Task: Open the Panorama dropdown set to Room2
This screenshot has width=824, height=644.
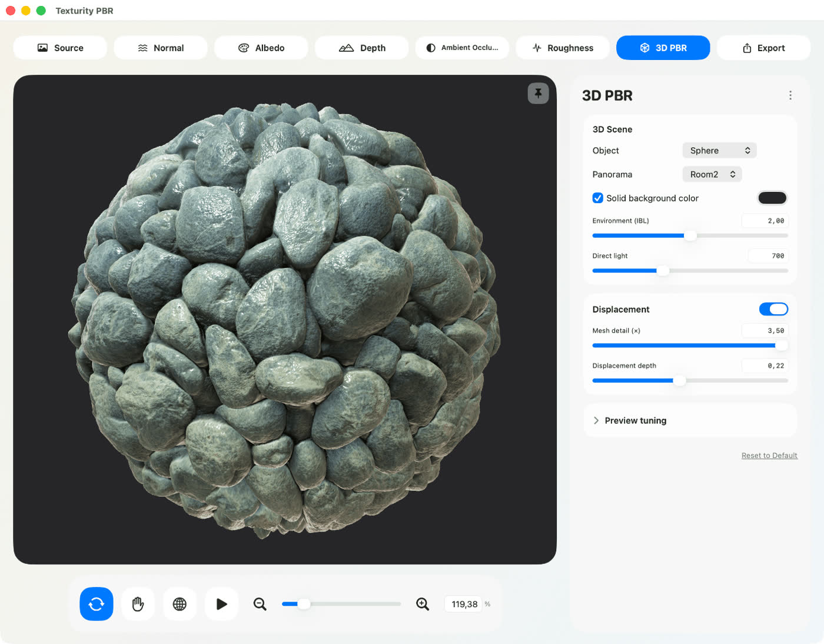Action: [712, 174]
